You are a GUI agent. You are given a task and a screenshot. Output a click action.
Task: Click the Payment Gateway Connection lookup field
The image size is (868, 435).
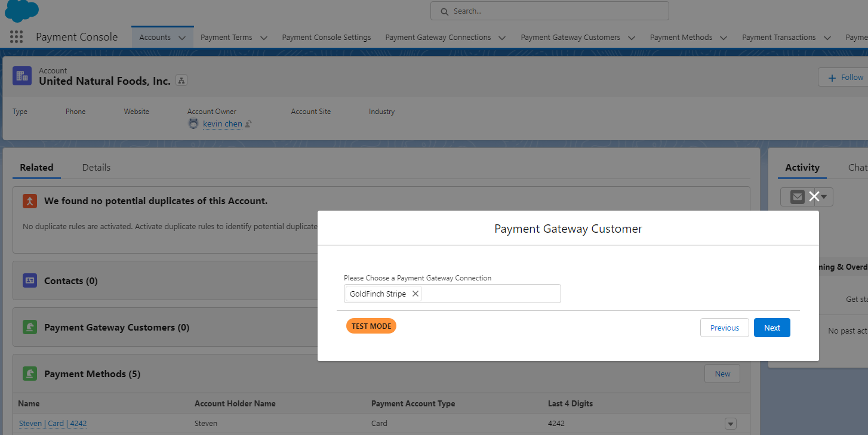(452, 294)
